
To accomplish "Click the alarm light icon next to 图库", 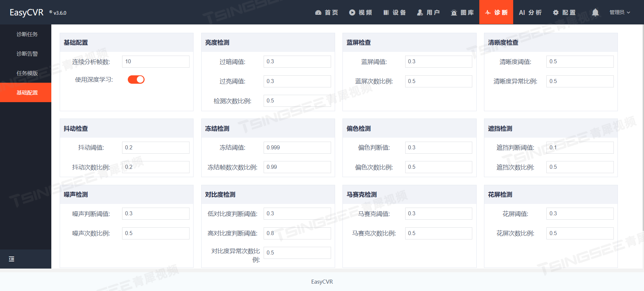I will [x=454, y=12].
